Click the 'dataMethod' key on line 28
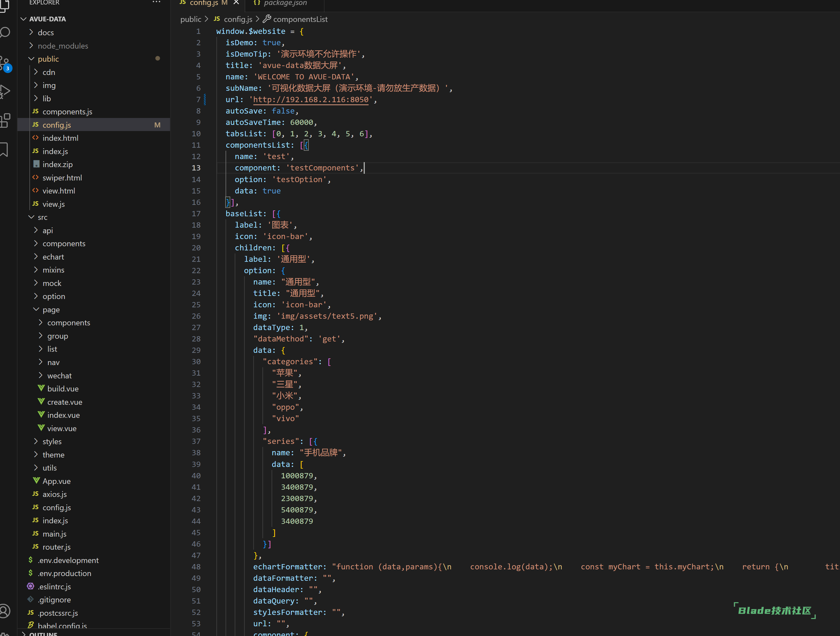The image size is (840, 636). pyautogui.click(x=281, y=338)
